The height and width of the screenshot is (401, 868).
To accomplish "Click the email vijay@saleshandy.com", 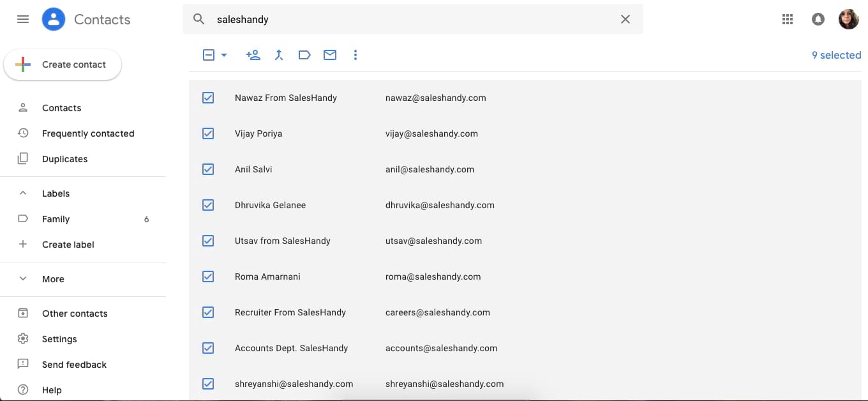I will pyautogui.click(x=431, y=133).
